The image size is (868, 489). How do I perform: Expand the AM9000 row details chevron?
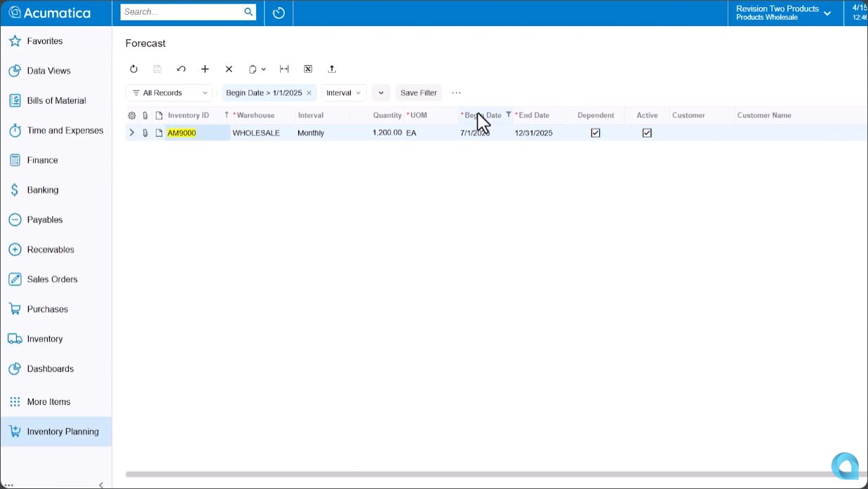click(x=132, y=133)
